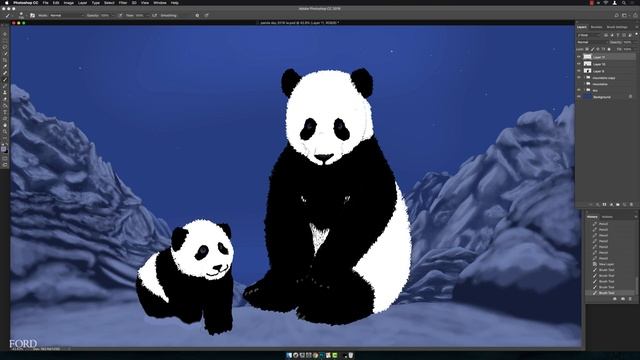Open the brush preset picker
Screen dimensions: 640x360
click(21, 16)
